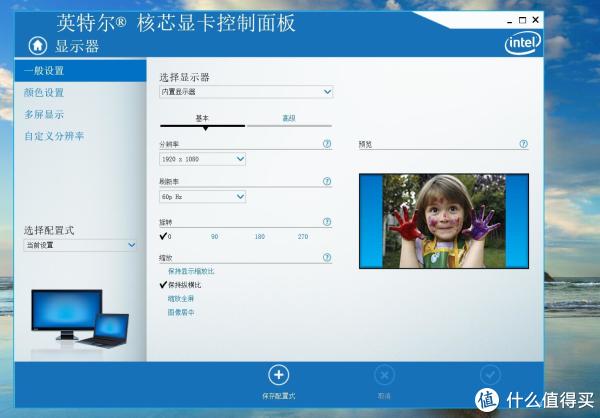The width and height of the screenshot is (600, 418).
Task: Maximize the control panel window
Action: pos(522,20)
